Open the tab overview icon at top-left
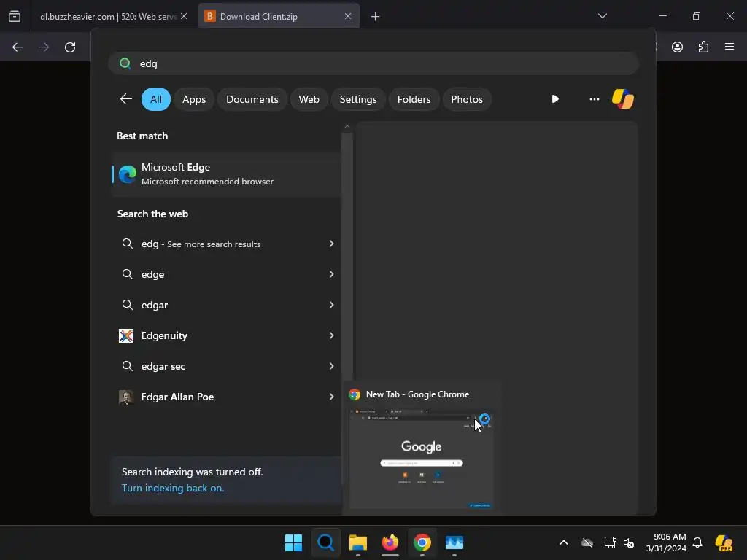Viewport: 747px width, 560px height. 15,16
